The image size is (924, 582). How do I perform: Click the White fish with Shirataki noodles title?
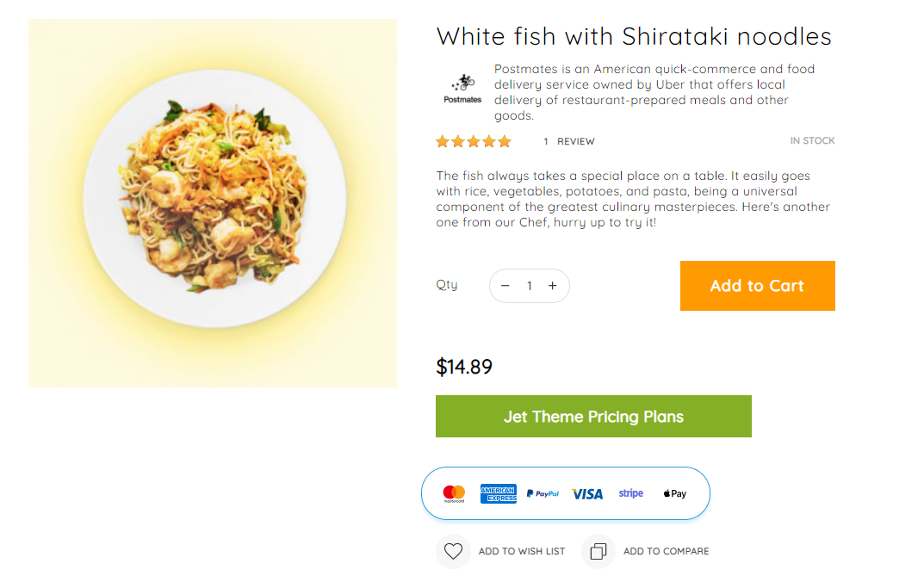click(634, 36)
